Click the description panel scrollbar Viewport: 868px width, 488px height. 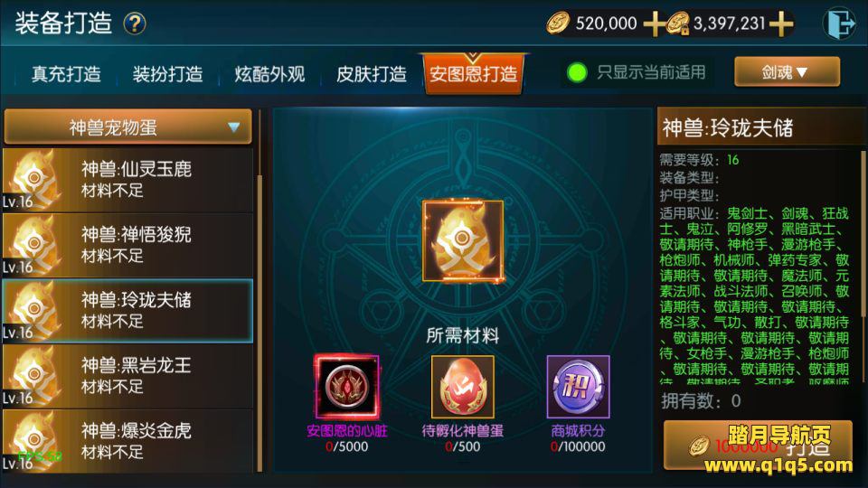[x=863, y=267]
